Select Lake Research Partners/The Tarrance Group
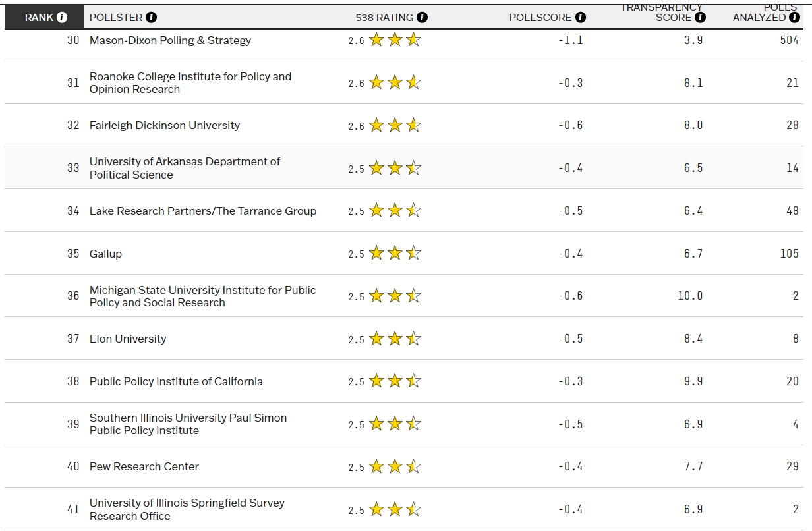This screenshot has height=531, width=812. [203, 211]
